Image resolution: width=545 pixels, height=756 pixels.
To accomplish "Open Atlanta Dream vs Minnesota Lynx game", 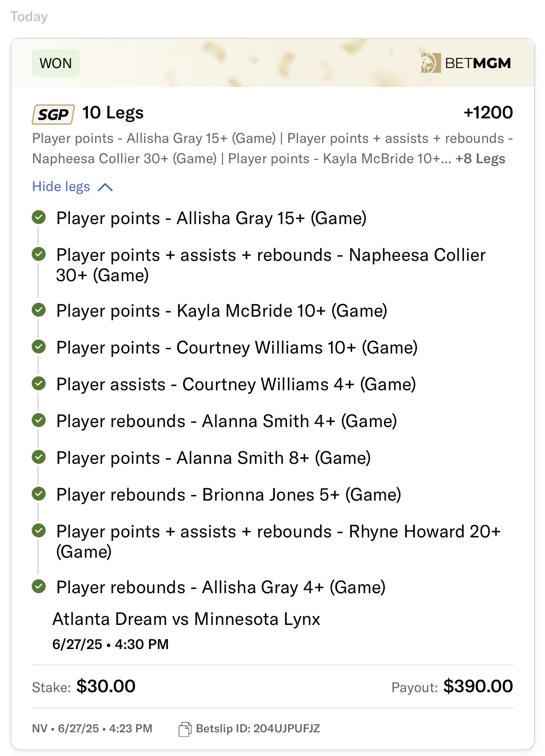I will 186,619.
